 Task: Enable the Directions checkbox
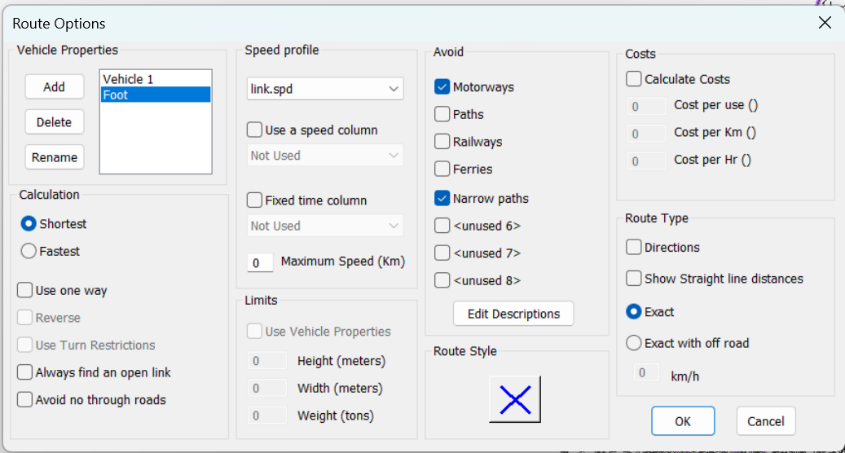[634, 247]
